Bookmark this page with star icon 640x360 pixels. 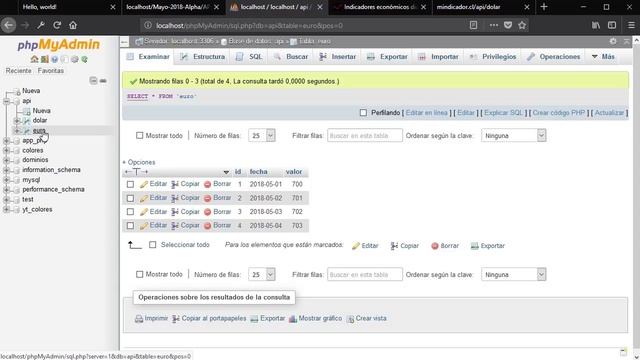pyautogui.click(x=522, y=25)
